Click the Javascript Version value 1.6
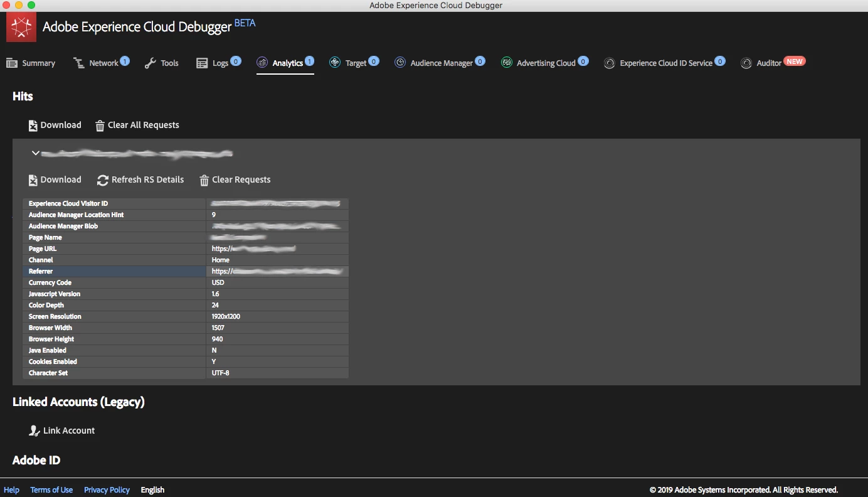Image resolution: width=868 pixels, height=497 pixels. coord(216,294)
